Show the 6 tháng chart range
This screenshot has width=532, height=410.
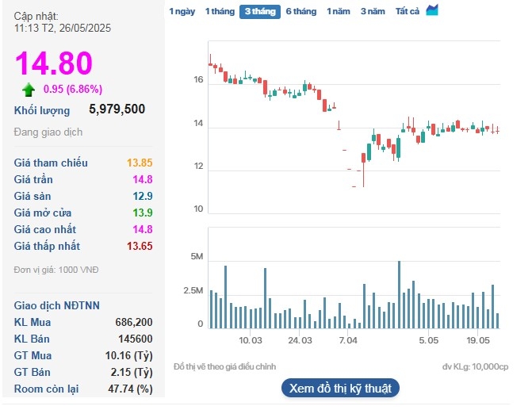(300, 12)
